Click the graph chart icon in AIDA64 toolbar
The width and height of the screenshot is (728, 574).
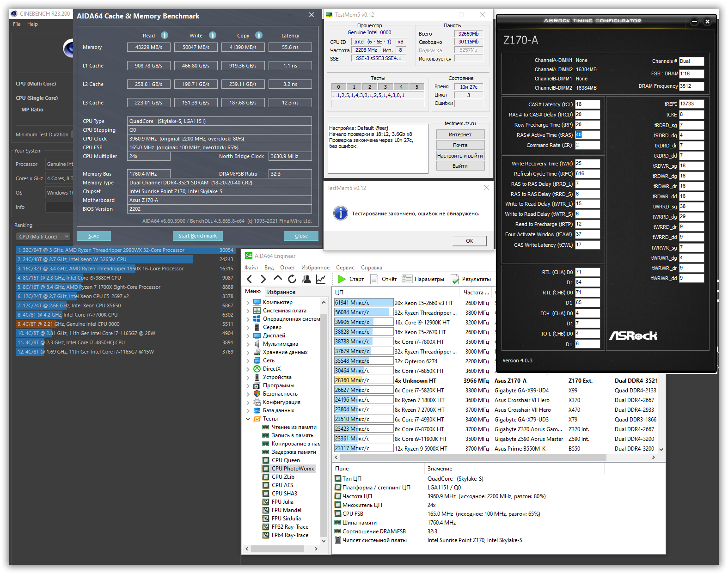click(x=321, y=279)
